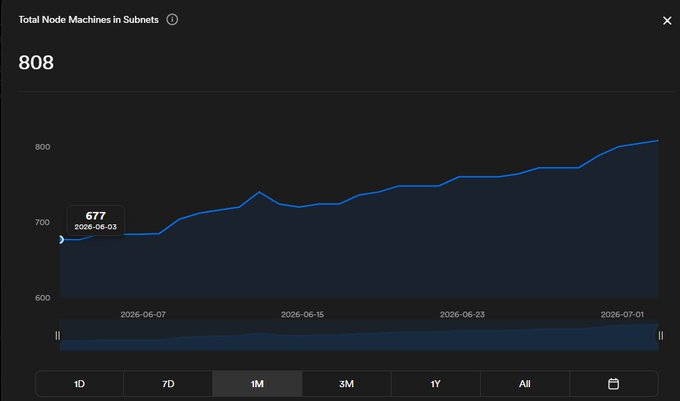Click the 677 tooltip value
This screenshot has height=401, width=680.
tap(95, 216)
